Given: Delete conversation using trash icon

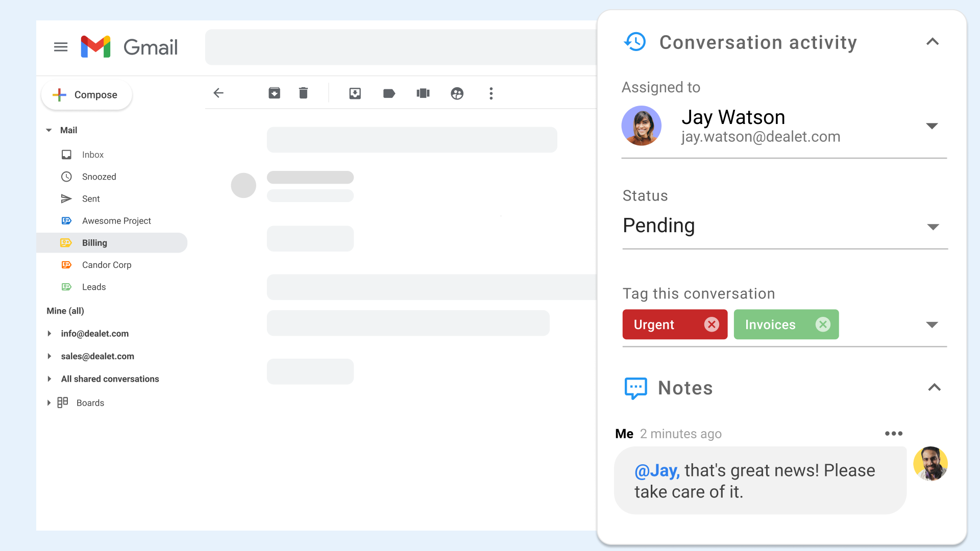Looking at the screenshot, I should (303, 93).
